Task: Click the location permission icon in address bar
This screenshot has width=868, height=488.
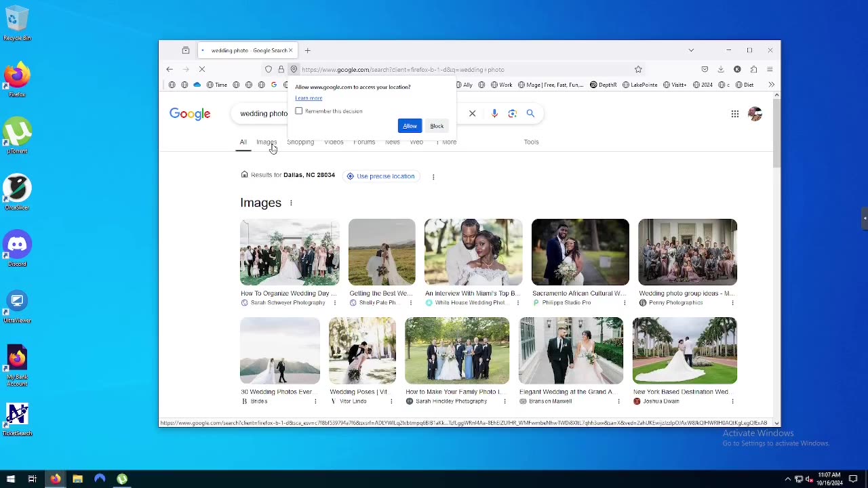Action: [294, 69]
